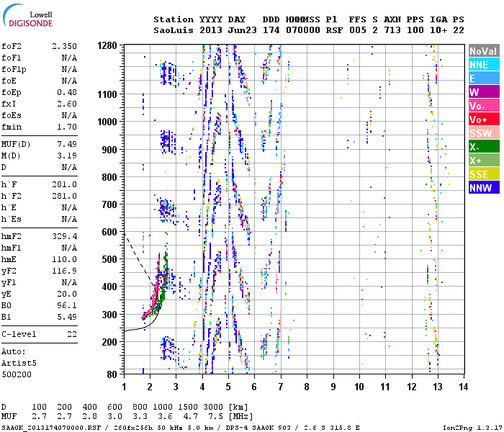Select the X- dark green swatch
This screenshot has width=504, height=432.
(484, 147)
